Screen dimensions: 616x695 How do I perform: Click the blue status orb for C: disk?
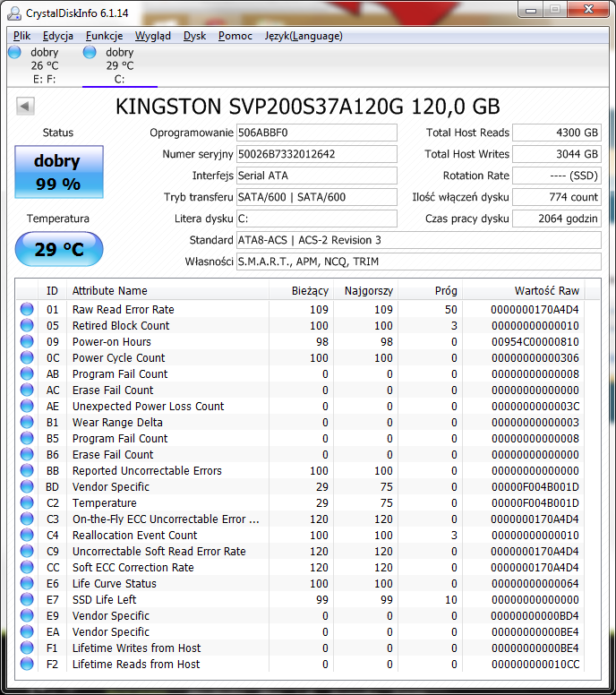click(x=90, y=52)
